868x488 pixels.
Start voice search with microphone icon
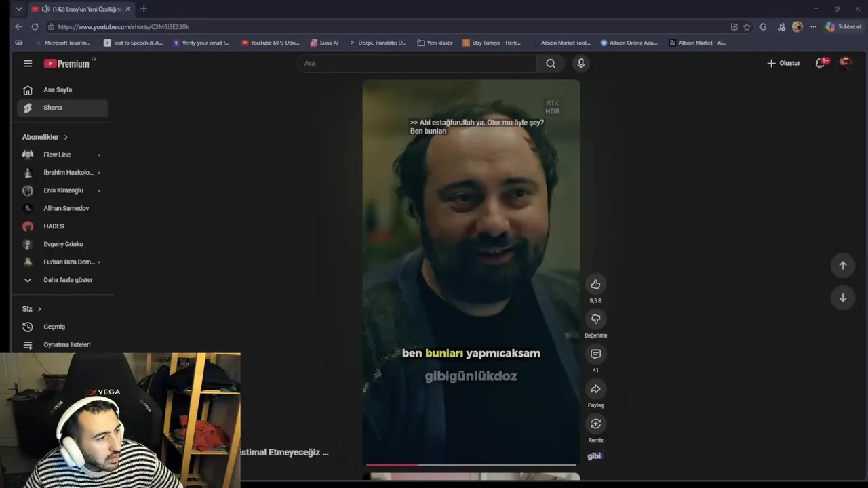click(x=580, y=63)
